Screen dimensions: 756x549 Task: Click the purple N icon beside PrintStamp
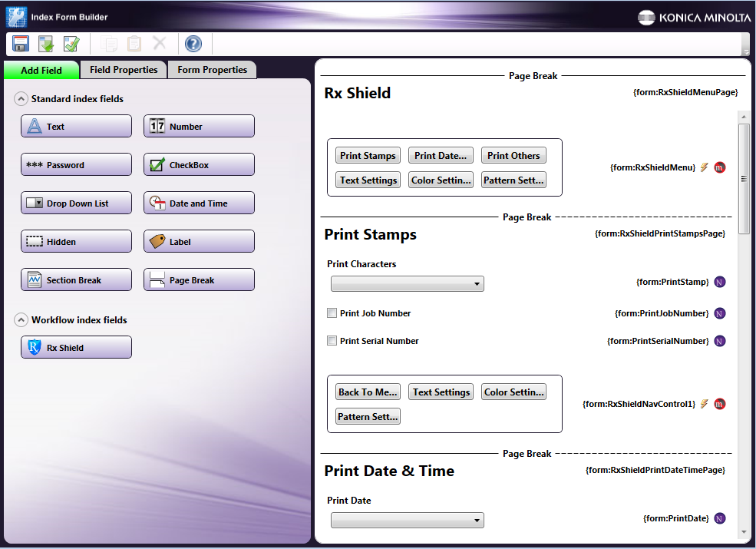click(719, 282)
